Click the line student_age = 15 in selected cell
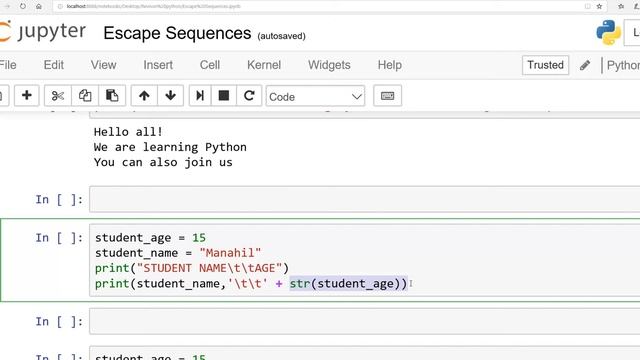The height and width of the screenshot is (360, 640). click(150, 238)
